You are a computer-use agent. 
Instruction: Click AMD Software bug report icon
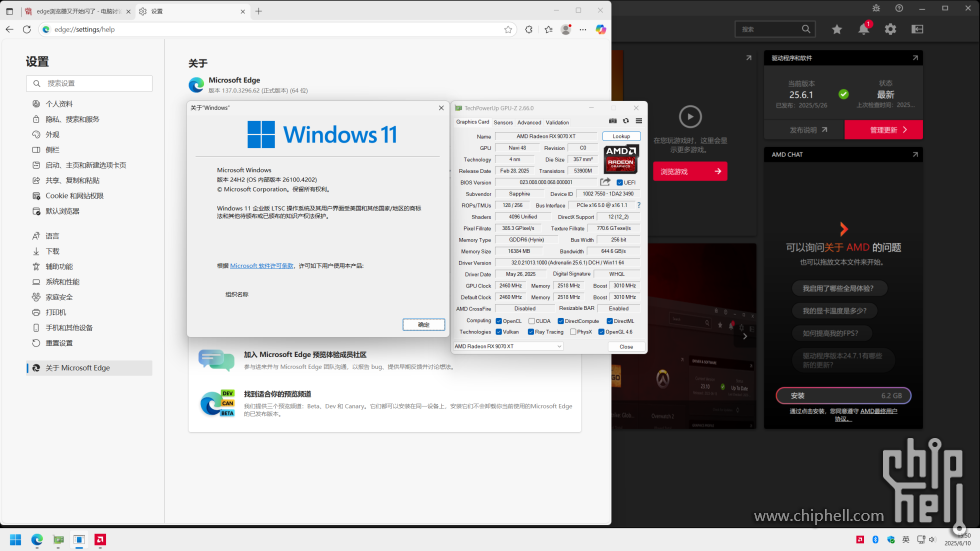pyautogui.click(x=876, y=8)
